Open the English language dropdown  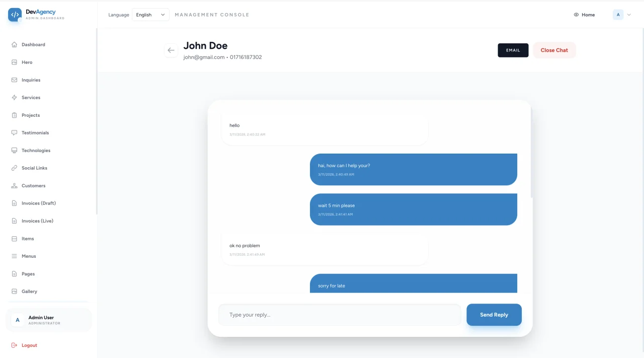pos(150,15)
